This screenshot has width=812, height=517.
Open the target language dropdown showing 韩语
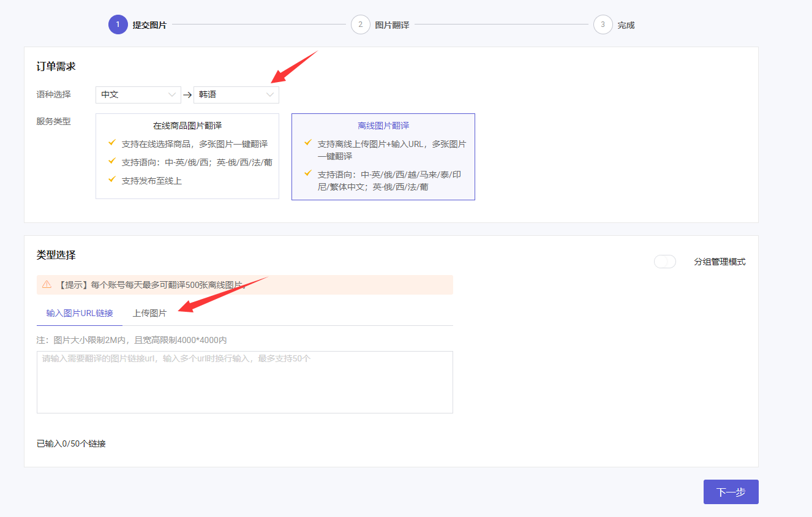[236, 94]
